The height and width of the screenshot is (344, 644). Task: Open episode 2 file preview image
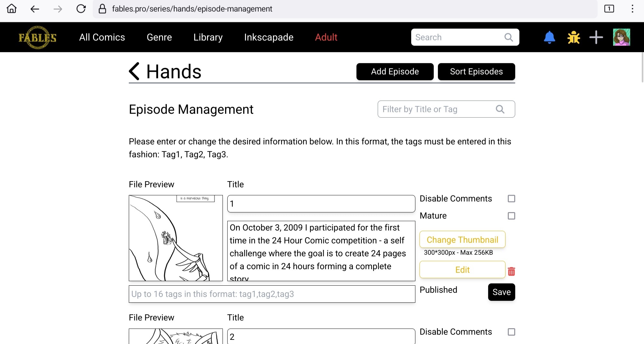(175, 336)
